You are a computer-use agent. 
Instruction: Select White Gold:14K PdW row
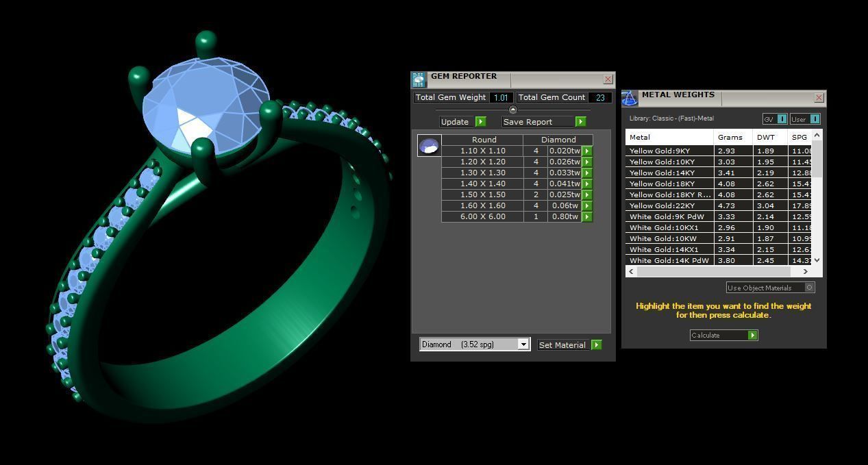[719, 260]
